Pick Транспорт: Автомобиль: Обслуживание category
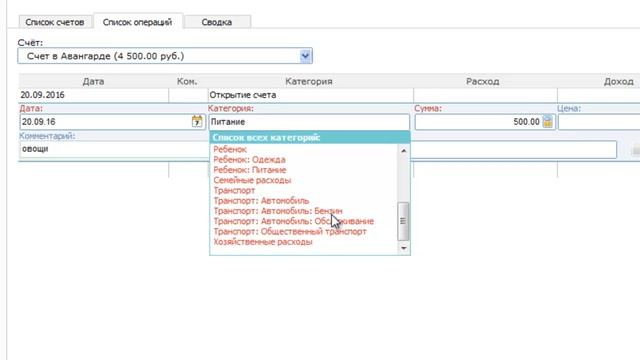 293,221
